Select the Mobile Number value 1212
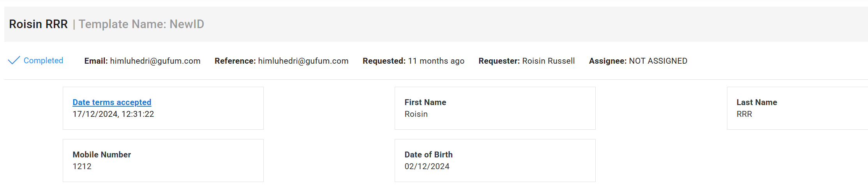Screen dimensions: 868x191 (x=82, y=166)
